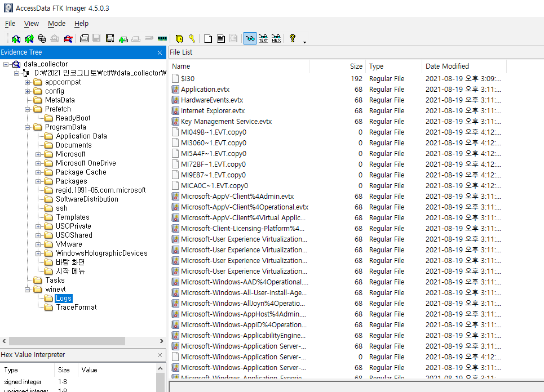Click the data_collector evidence root icon
544x392 pixels.
(x=16, y=64)
